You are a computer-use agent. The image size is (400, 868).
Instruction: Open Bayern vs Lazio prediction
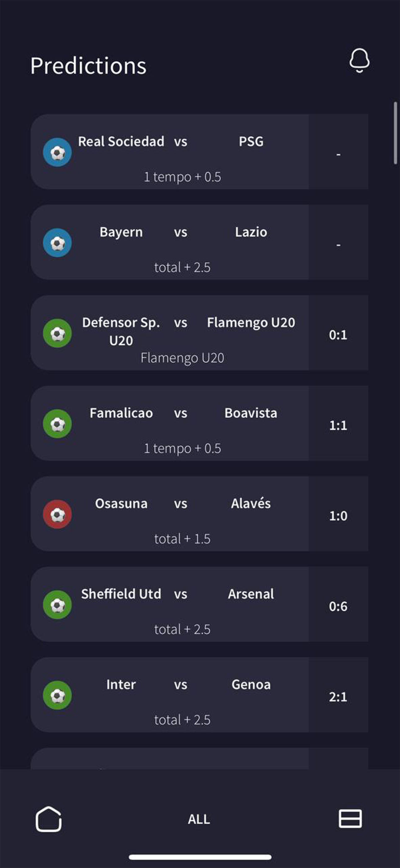(x=182, y=242)
